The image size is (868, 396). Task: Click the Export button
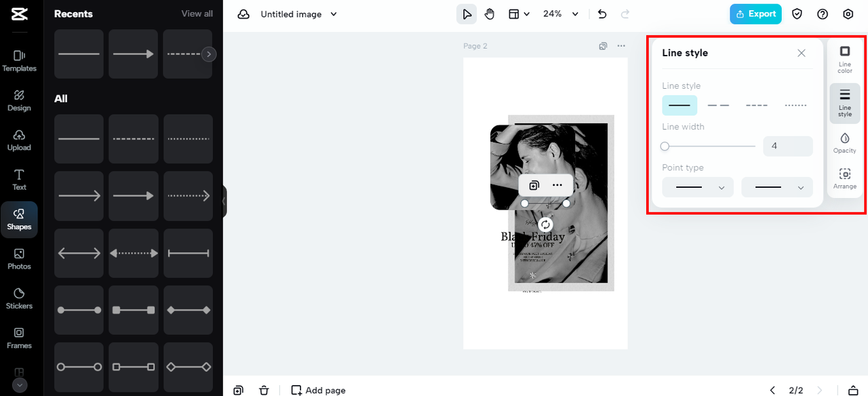(x=755, y=14)
